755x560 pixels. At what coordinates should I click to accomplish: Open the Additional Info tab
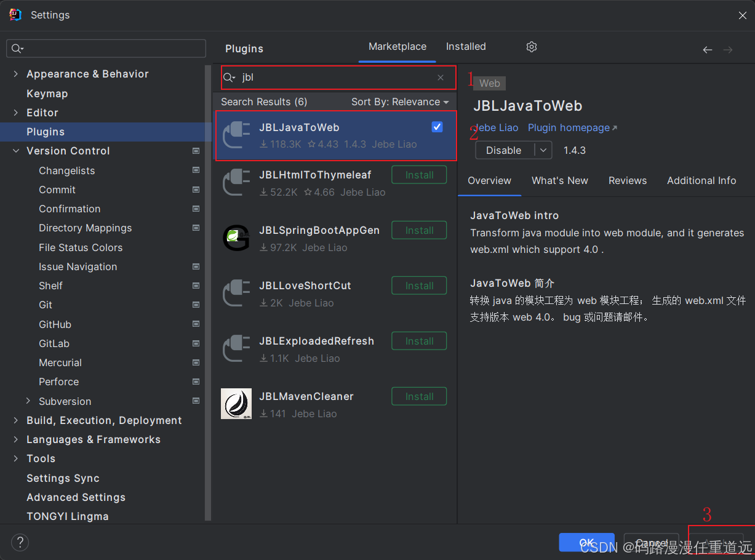[701, 180]
